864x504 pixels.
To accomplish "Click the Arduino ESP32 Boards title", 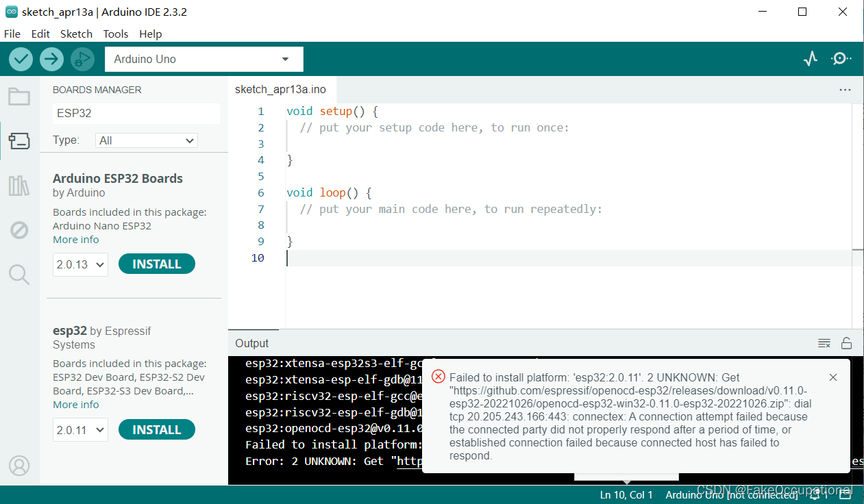I will [x=118, y=178].
